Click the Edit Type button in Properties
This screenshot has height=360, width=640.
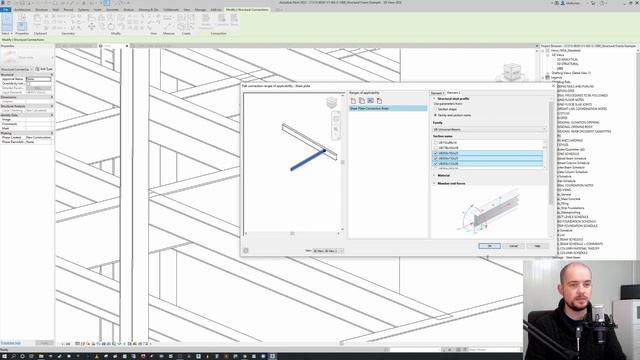point(44,69)
